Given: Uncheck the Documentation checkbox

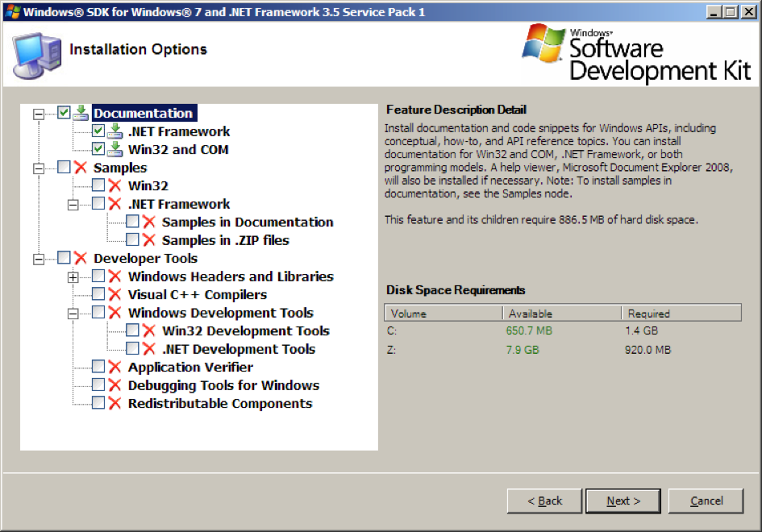Looking at the screenshot, I should click(65, 113).
